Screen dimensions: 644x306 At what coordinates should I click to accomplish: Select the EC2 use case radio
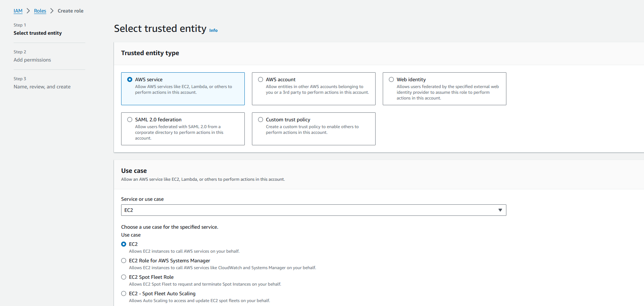click(124, 244)
